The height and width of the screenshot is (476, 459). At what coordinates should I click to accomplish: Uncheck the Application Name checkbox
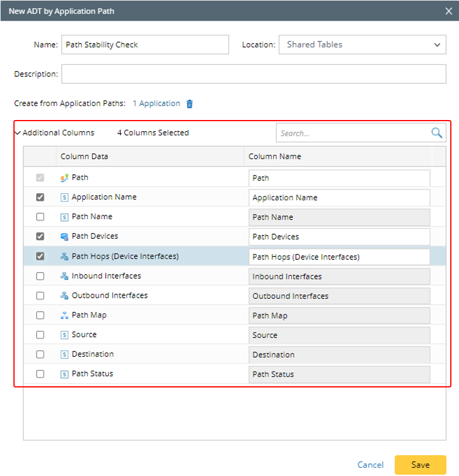[40, 198]
